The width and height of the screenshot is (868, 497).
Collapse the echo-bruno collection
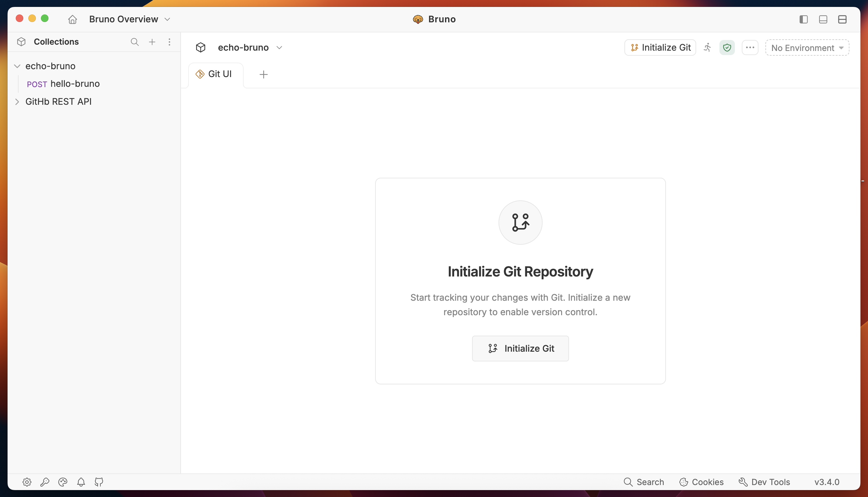(x=17, y=66)
